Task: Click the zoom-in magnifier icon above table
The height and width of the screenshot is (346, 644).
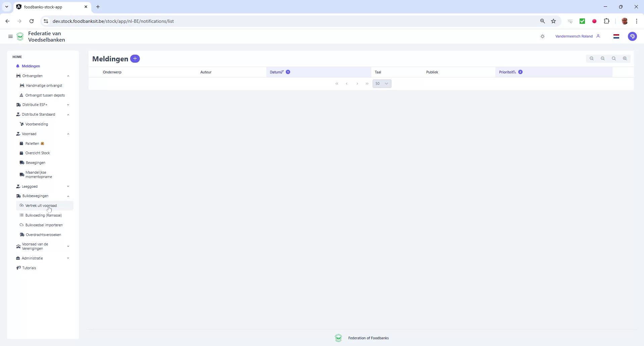Action: pos(625,58)
